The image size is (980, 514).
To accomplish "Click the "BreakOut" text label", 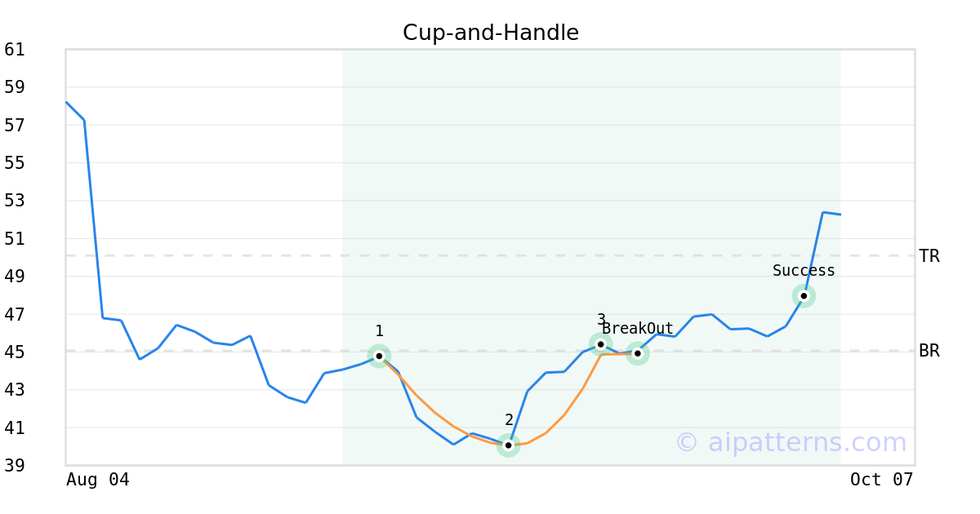I will coord(638,329).
